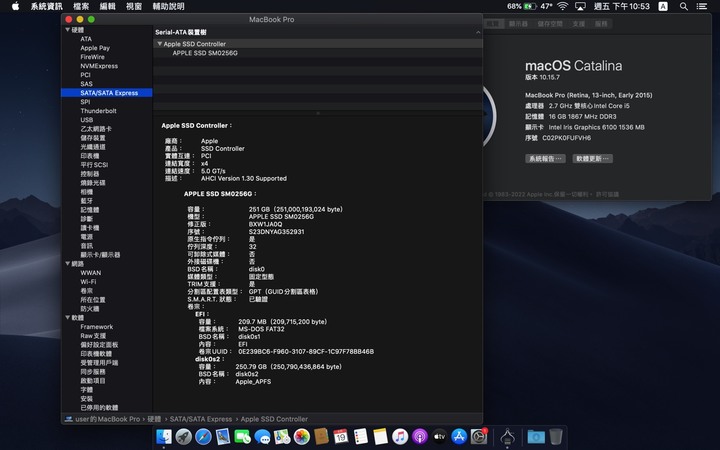Switch to 儲存空間 tab in About window

point(550,24)
